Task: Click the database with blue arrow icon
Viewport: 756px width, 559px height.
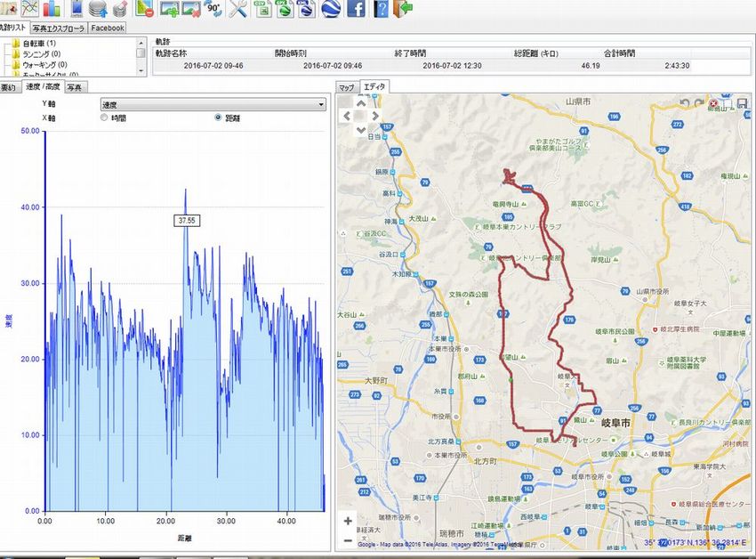Action: [98, 8]
